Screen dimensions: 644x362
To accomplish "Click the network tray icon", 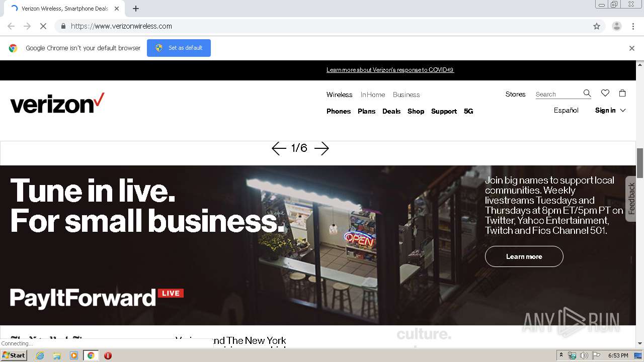I will coord(572,355).
